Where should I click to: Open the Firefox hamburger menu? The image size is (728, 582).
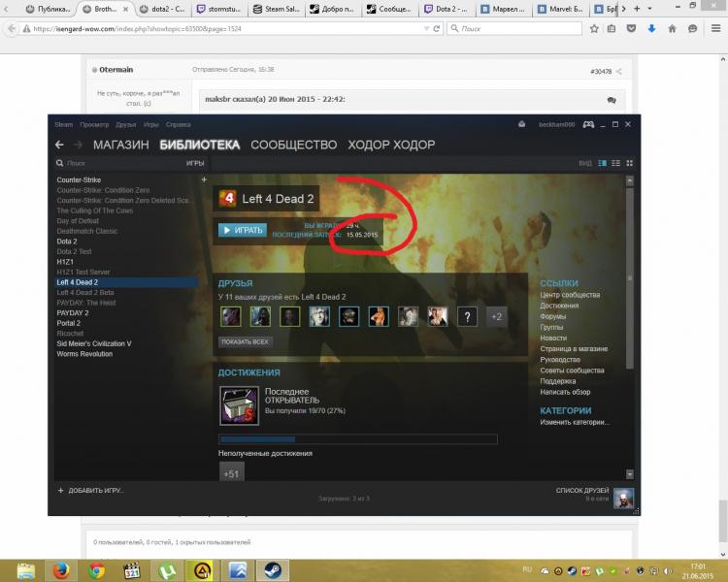[715, 29]
